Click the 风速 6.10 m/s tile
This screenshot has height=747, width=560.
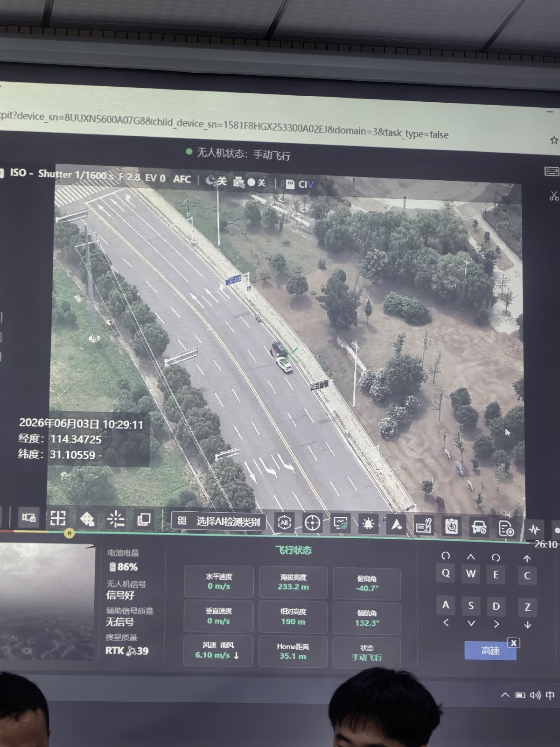218,650
